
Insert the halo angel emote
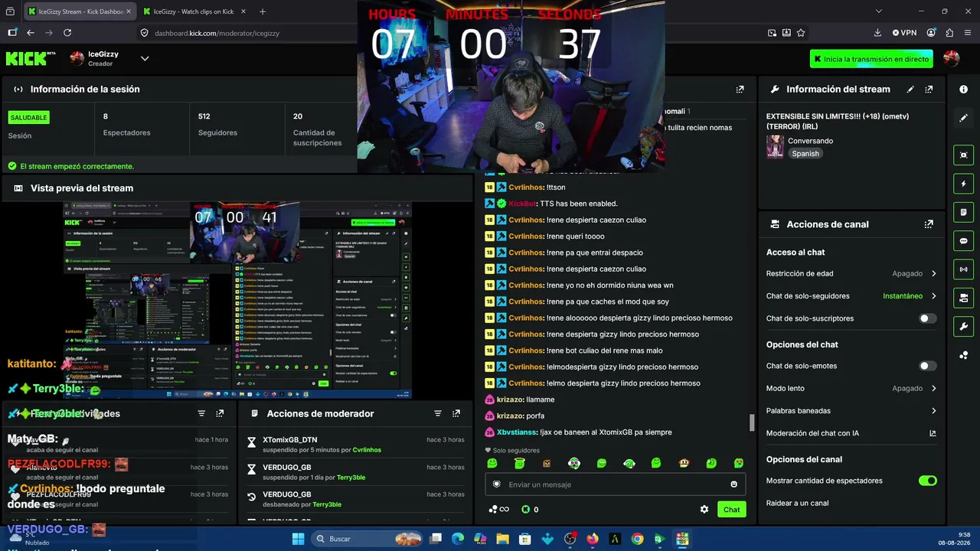coord(520,463)
